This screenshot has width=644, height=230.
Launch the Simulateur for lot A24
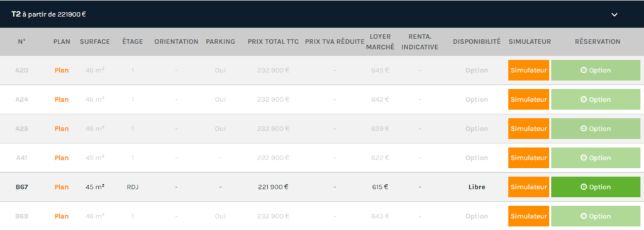pyautogui.click(x=528, y=99)
